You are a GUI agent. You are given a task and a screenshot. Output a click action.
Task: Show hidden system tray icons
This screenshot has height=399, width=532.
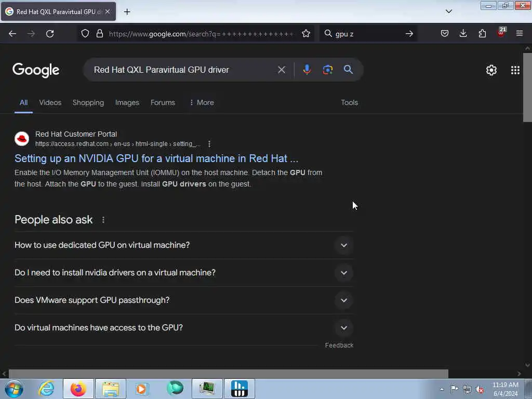pos(442,389)
